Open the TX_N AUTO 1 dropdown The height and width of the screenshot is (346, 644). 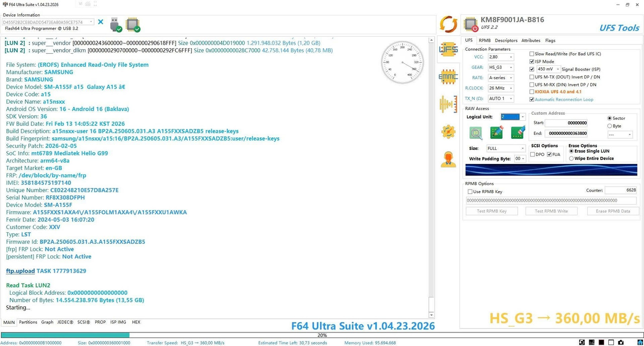click(501, 99)
